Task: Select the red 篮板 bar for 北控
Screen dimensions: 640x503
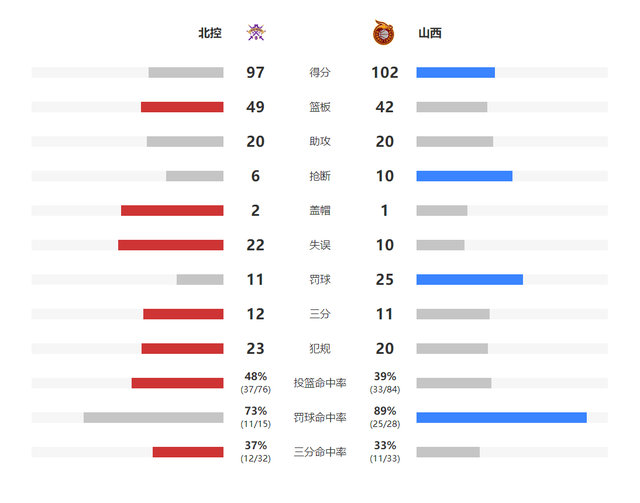Action: pos(182,107)
